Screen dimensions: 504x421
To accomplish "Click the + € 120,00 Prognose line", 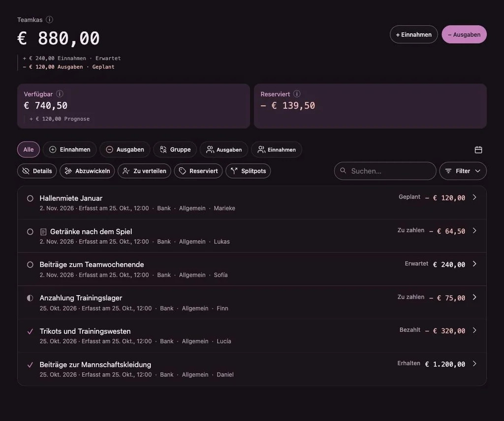I will point(60,119).
